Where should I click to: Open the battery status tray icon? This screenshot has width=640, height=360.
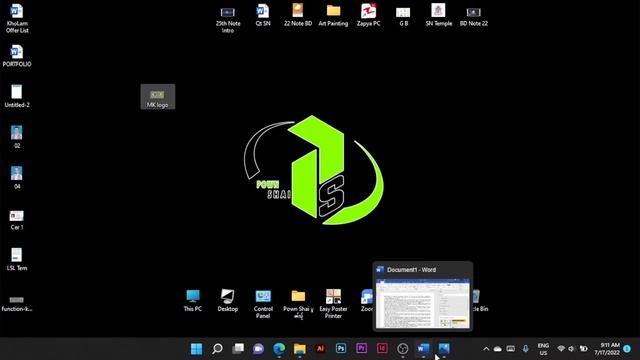[584, 349]
